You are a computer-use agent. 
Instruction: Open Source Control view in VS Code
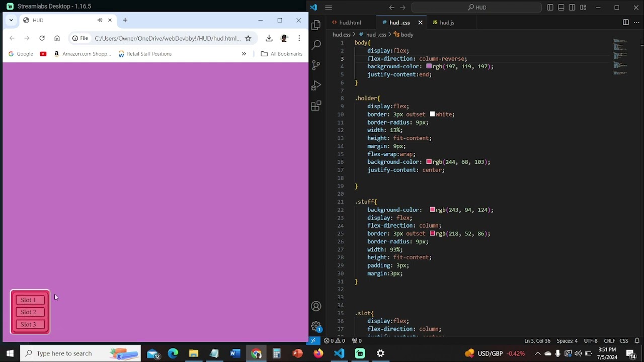[x=316, y=65]
